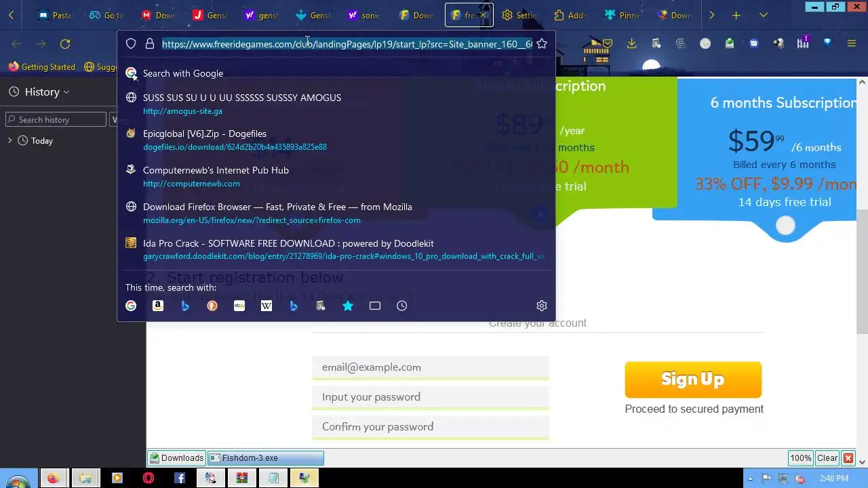Show hidden system tray icons arrow
Screen dimensions: 868x488
pos(751,479)
